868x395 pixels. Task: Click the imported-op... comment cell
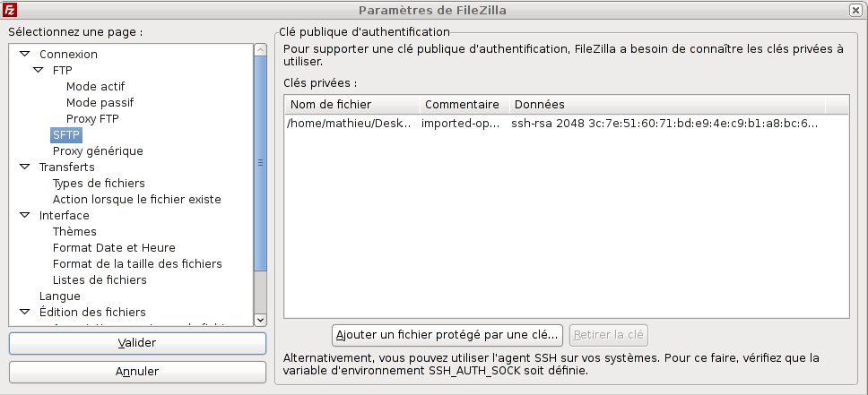pos(461,123)
